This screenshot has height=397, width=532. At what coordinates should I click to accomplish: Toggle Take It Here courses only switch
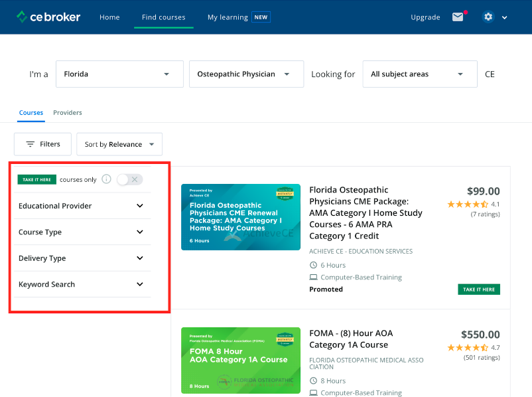click(129, 179)
